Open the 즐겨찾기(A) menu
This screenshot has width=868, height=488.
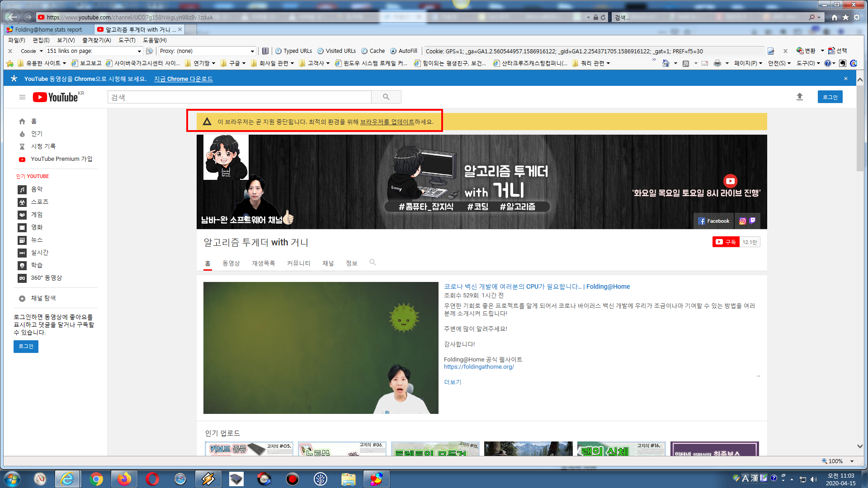click(97, 40)
